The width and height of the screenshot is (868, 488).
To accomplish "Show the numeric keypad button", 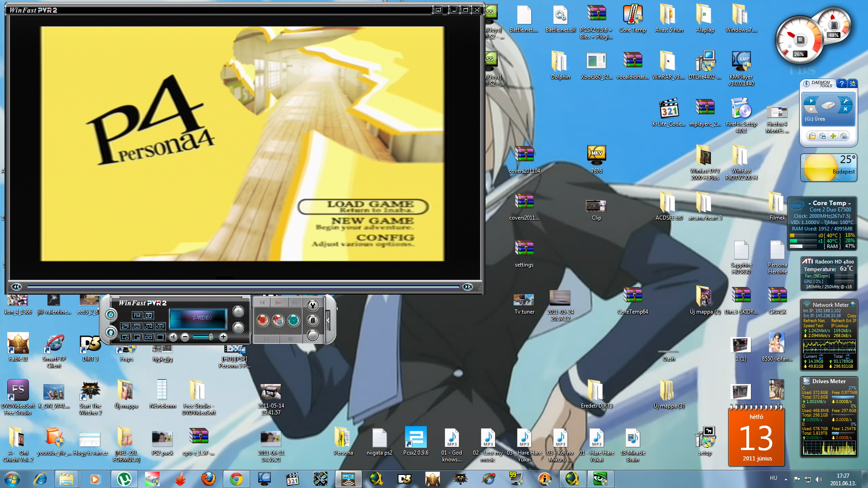I will (x=313, y=335).
